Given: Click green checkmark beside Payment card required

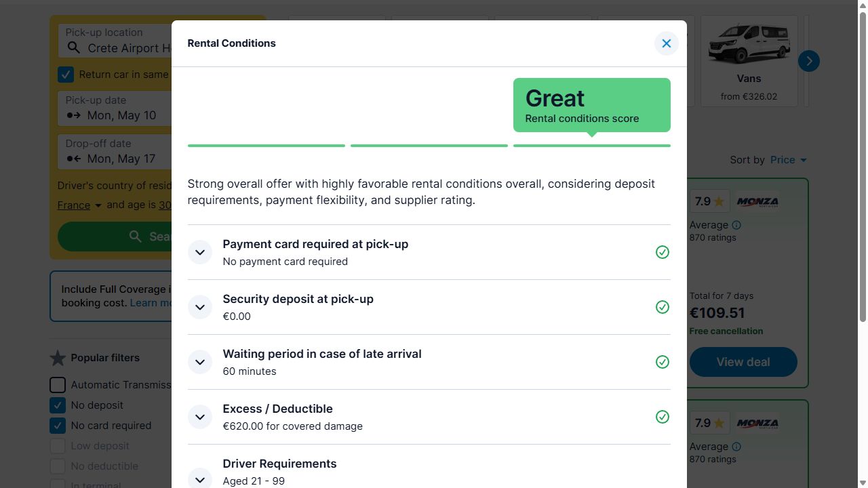Looking at the screenshot, I should click(663, 252).
